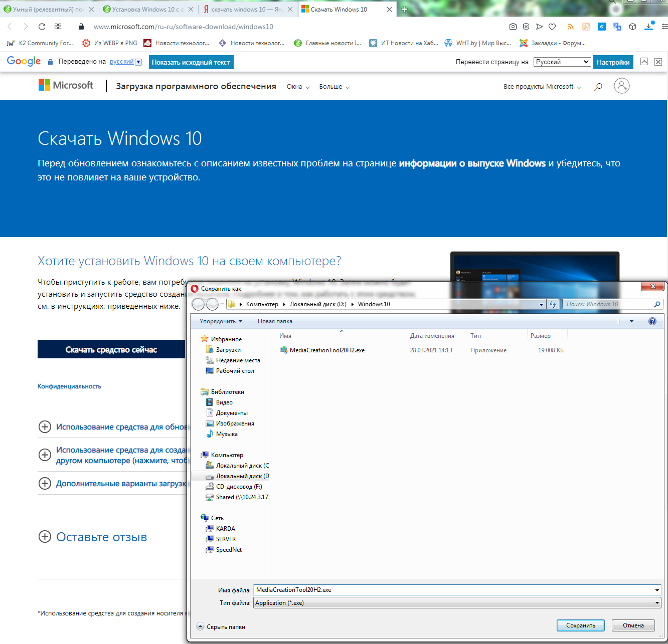Click 'Скрыть папки' toggle in dialog
The width and height of the screenshot is (668, 644).
click(221, 627)
